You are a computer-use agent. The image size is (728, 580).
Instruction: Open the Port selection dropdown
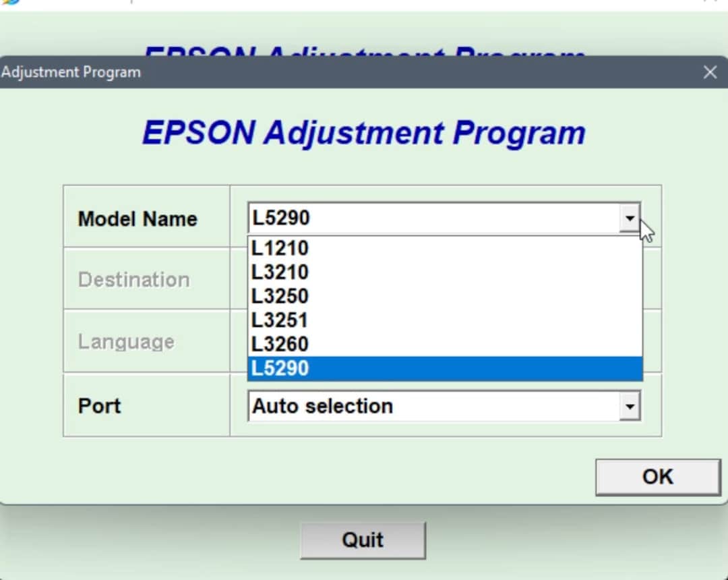click(630, 405)
